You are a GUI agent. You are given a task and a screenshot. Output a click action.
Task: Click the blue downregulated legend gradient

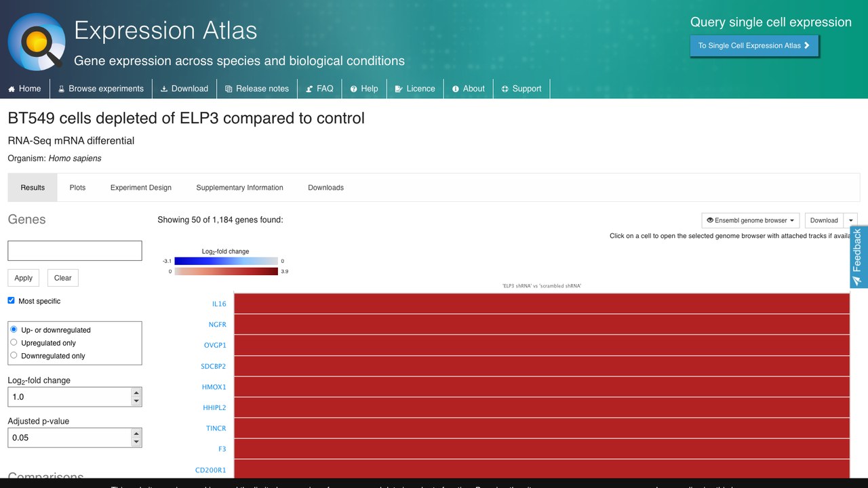226,261
